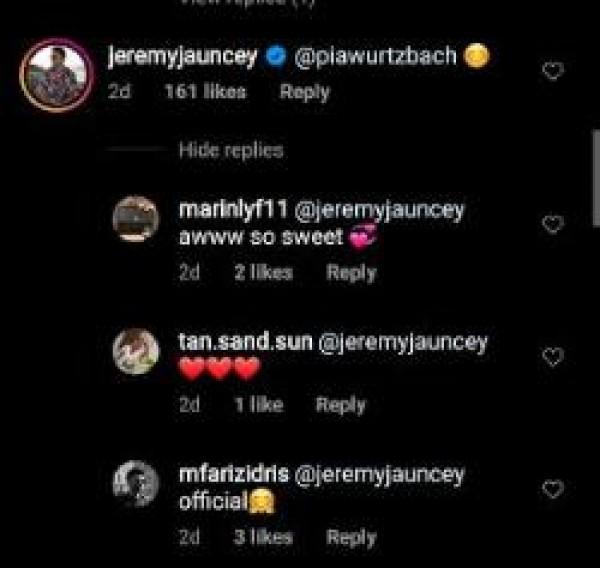View the 2 likes on marinlyf11's comment

(x=263, y=272)
